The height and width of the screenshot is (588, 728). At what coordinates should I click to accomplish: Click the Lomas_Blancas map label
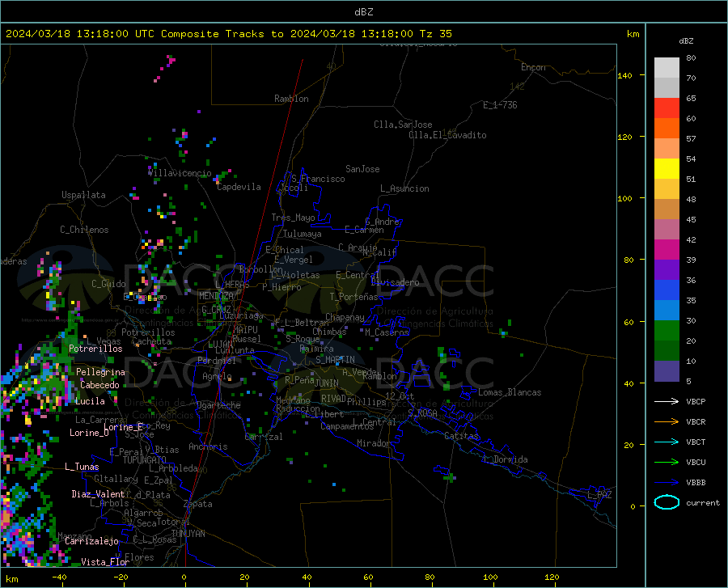tap(510, 392)
